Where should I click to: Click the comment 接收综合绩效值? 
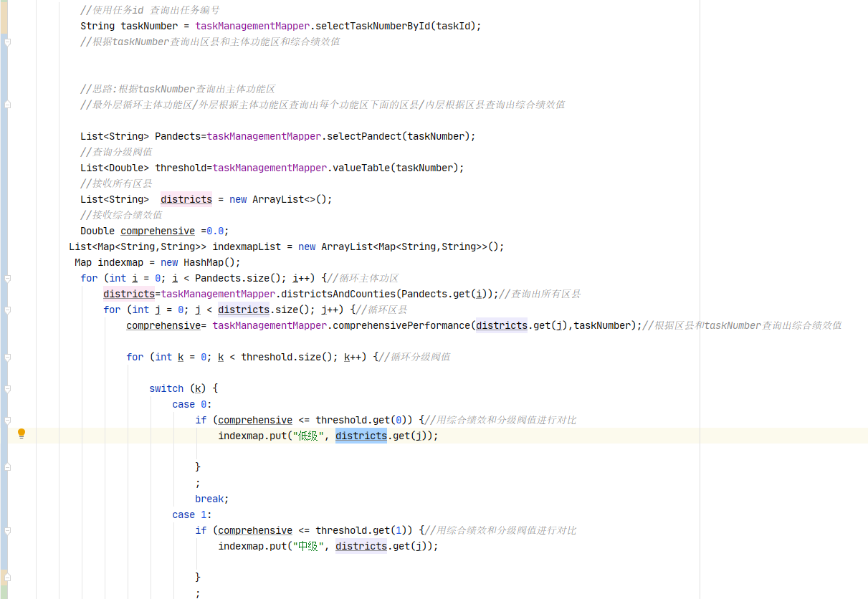click(x=121, y=215)
